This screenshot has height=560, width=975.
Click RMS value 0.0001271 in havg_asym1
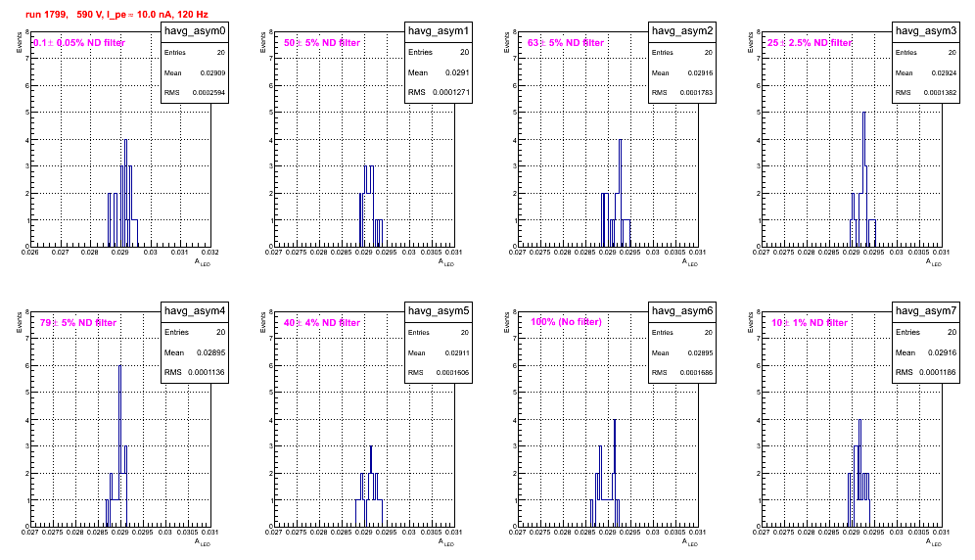(451, 93)
